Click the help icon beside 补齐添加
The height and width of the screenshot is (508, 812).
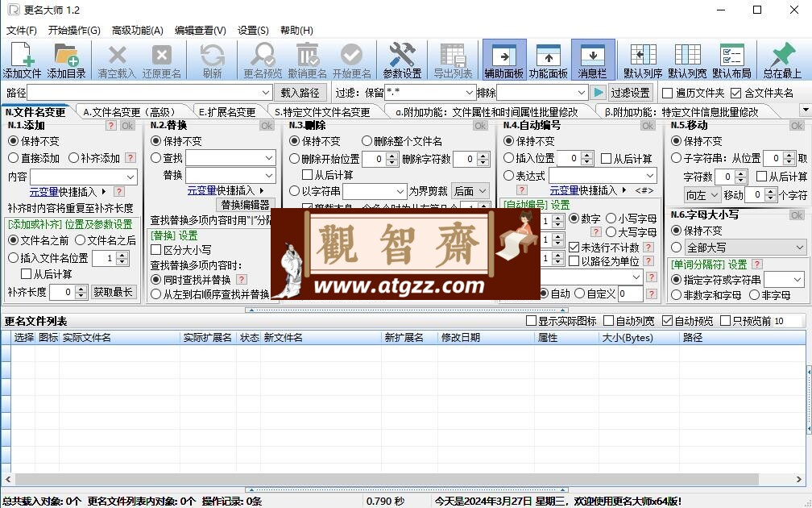[x=131, y=157]
